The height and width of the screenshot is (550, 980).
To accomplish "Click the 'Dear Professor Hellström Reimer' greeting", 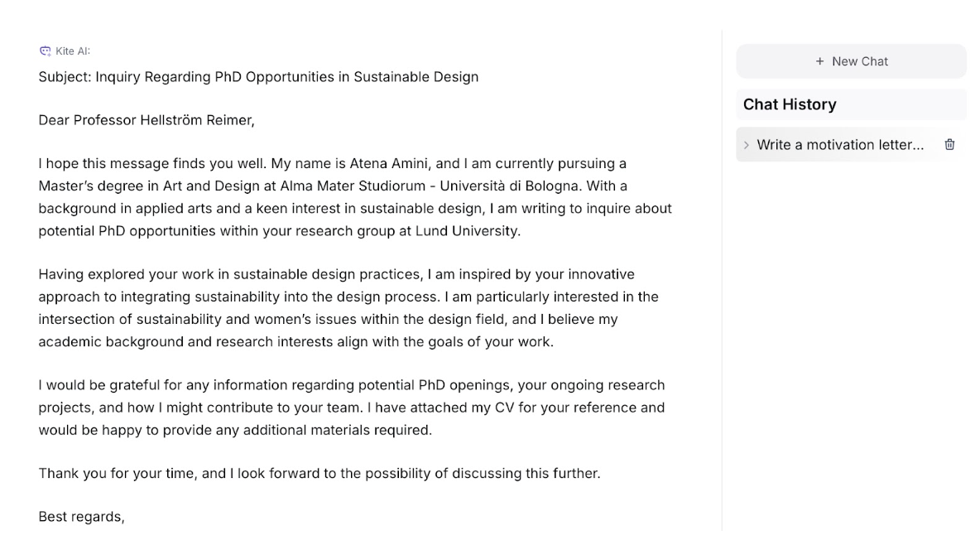I will click(x=147, y=120).
